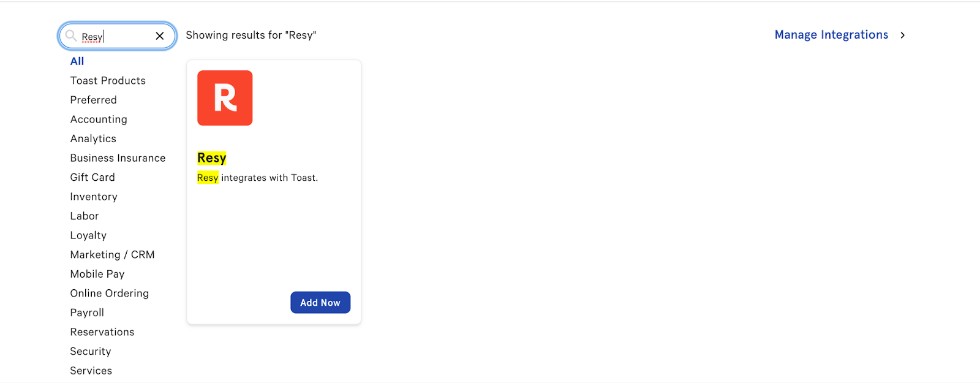Choose the Accounting category
Viewport: 980px width, 383px height.
tap(99, 119)
